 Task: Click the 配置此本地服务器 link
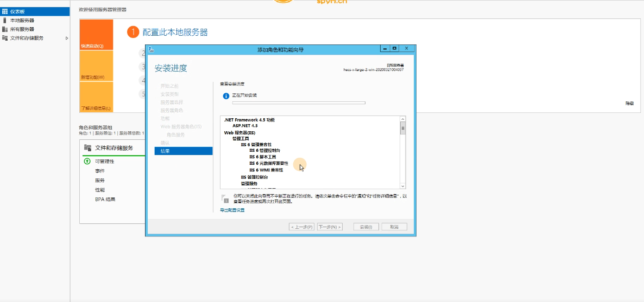(175, 33)
